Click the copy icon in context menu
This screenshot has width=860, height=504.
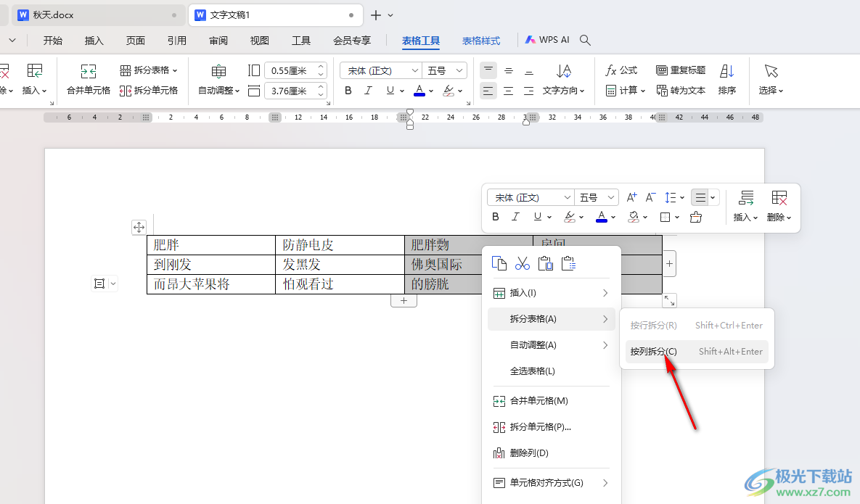(499, 263)
